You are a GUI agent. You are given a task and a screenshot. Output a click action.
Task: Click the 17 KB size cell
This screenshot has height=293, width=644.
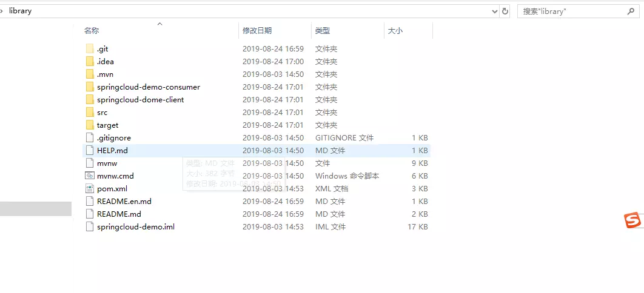click(x=418, y=226)
